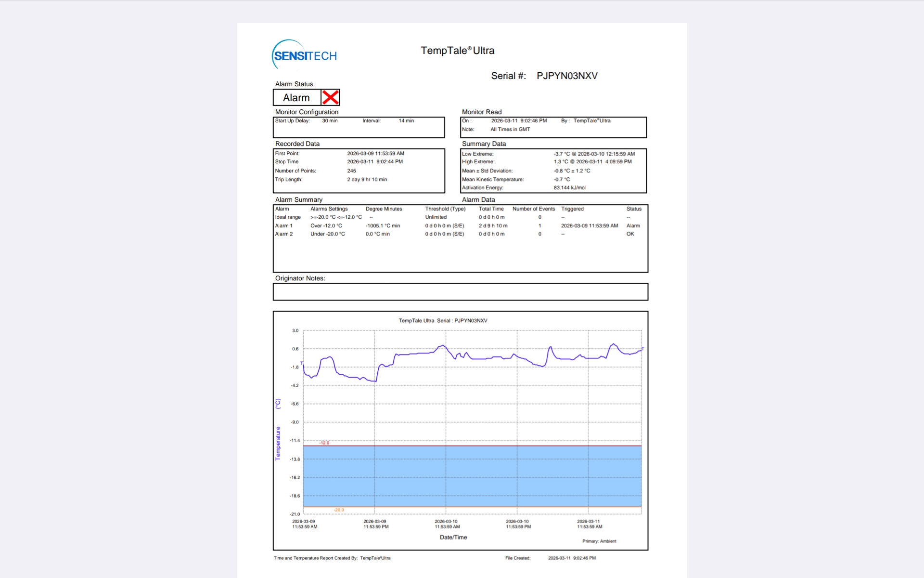This screenshot has height=578, width=924.
Task: Click the Trip Length value
Action: pyautogui.click(x=367, y=179)
